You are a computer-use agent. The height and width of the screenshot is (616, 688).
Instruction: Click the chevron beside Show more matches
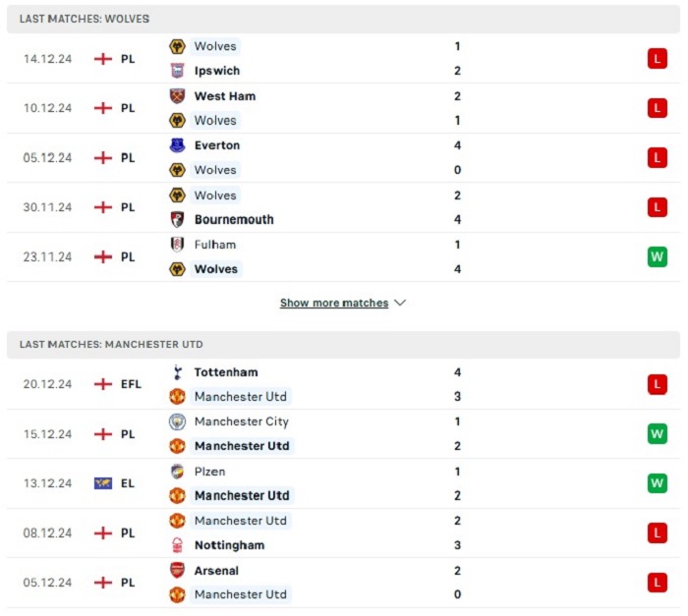400,303
